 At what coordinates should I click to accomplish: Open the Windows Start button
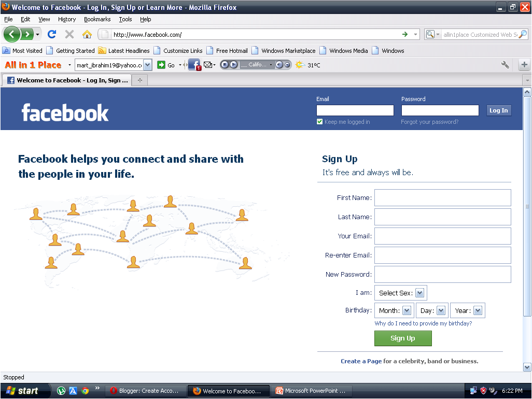25,391
